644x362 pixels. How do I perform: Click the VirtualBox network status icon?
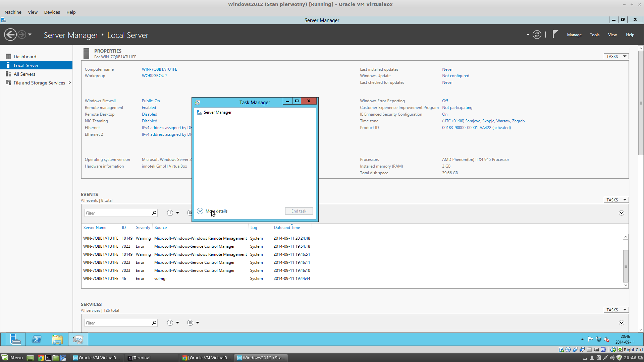pos(582,350)
